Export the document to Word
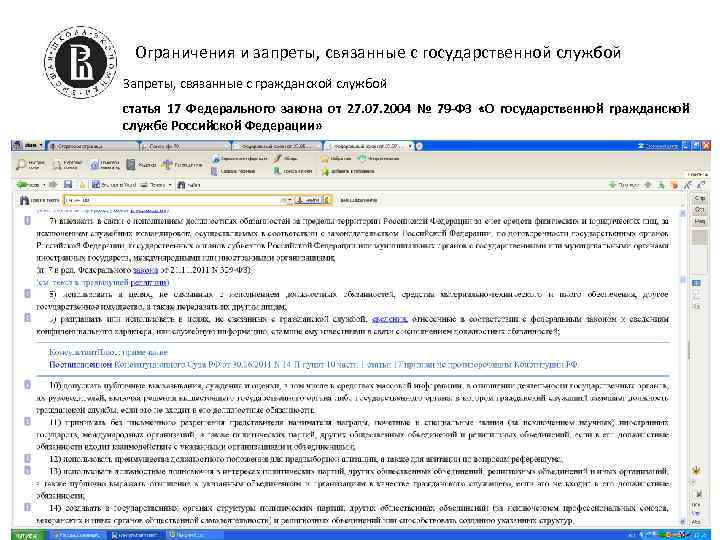 [x=114, y=185]
